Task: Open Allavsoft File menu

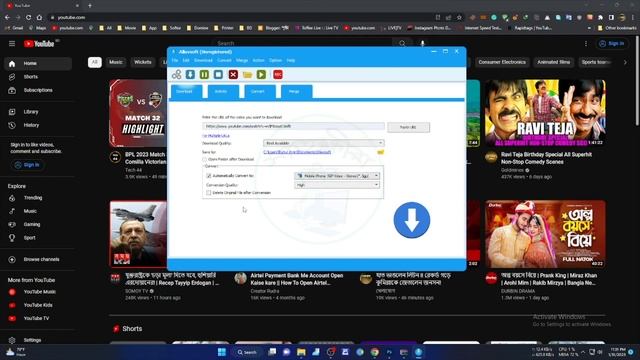Action: (x=175, y=60)
